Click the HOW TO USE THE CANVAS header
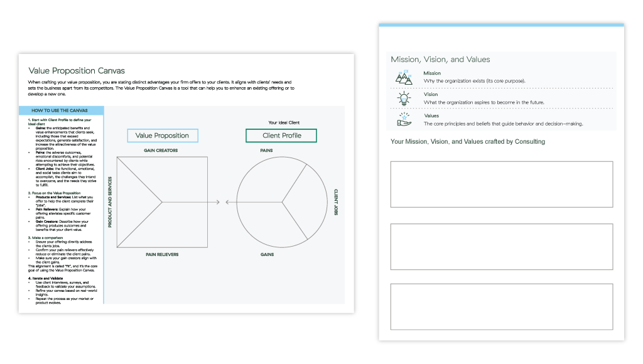 pos(61,110)
